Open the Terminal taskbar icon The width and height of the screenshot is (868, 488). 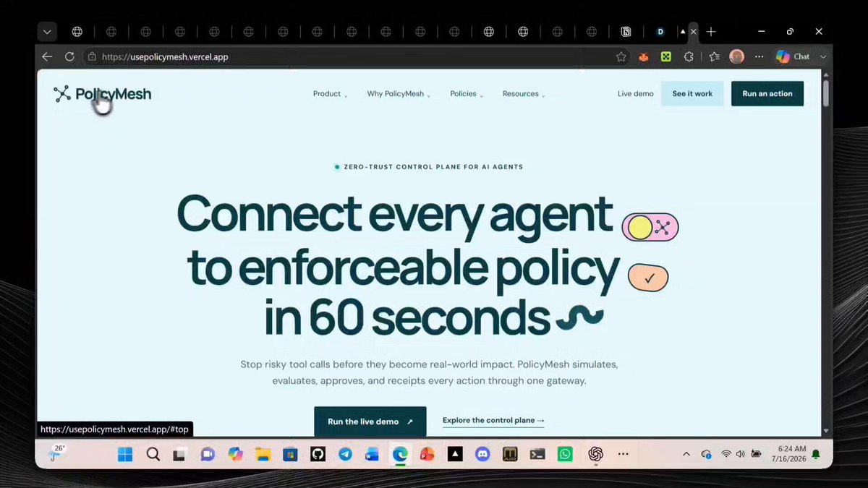click(x=537, y=454)
